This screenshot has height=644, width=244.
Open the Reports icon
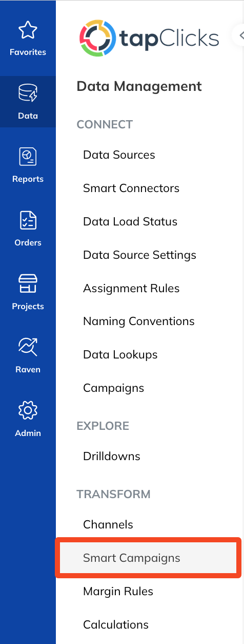28,157
